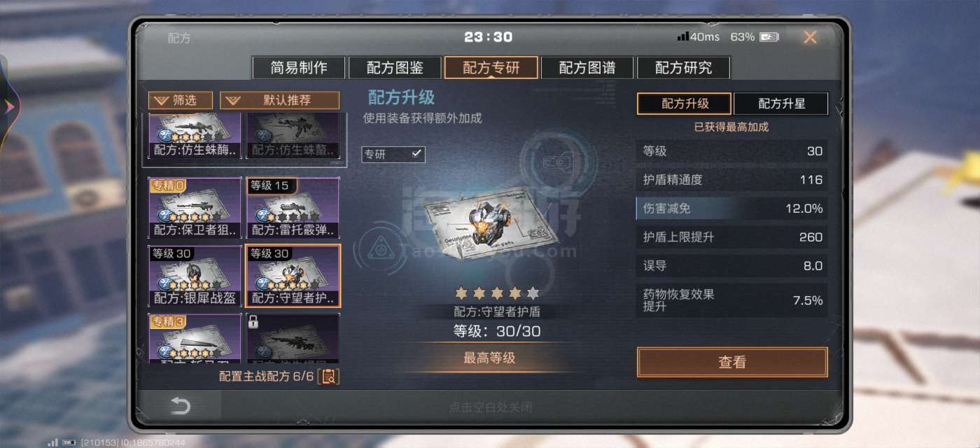Click the 查看 button

[x=732, y=362]
